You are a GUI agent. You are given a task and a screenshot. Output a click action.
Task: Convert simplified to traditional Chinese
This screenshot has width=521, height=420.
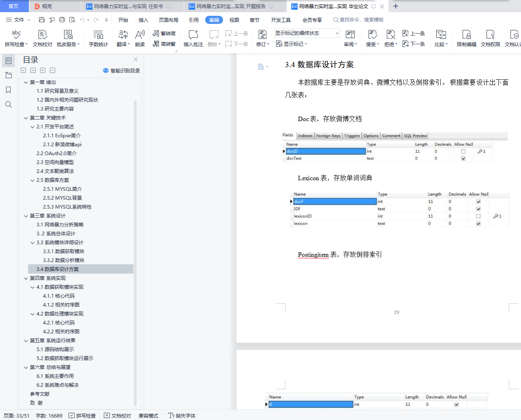coord(164,44)
